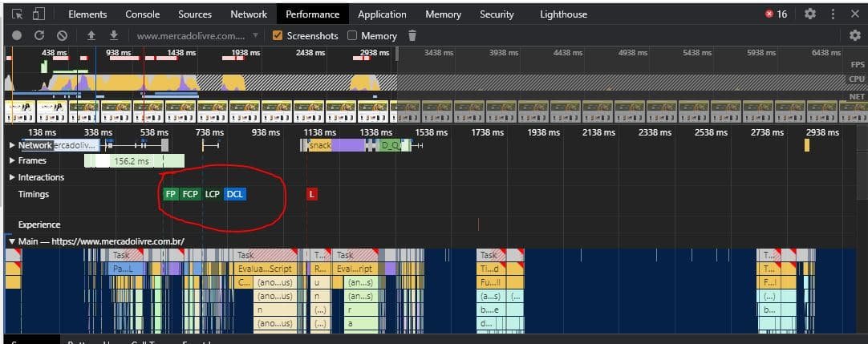
Task: Uncheck the Screenshots checkbox
Action: (278, 35)
